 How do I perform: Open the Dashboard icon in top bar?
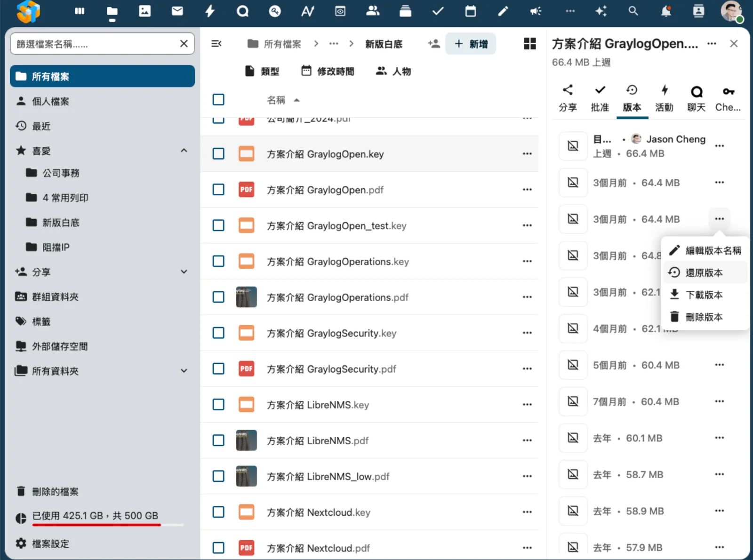(x=80, y=11)
